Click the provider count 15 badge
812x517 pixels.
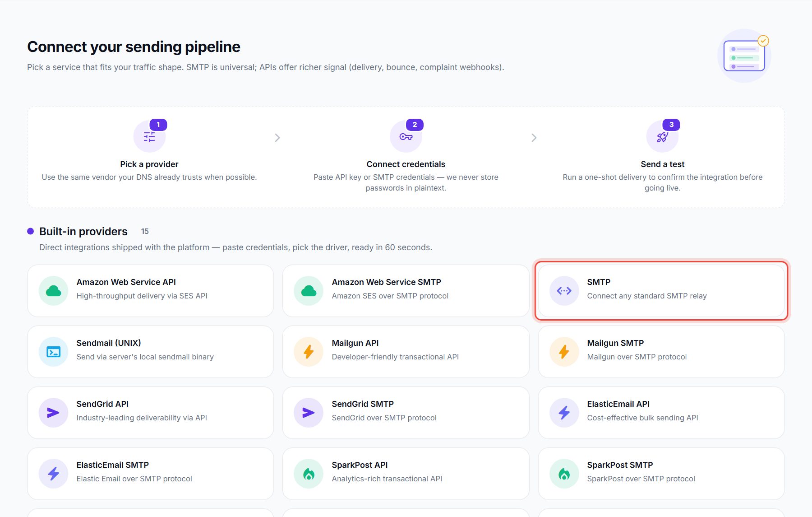[145, 231]
